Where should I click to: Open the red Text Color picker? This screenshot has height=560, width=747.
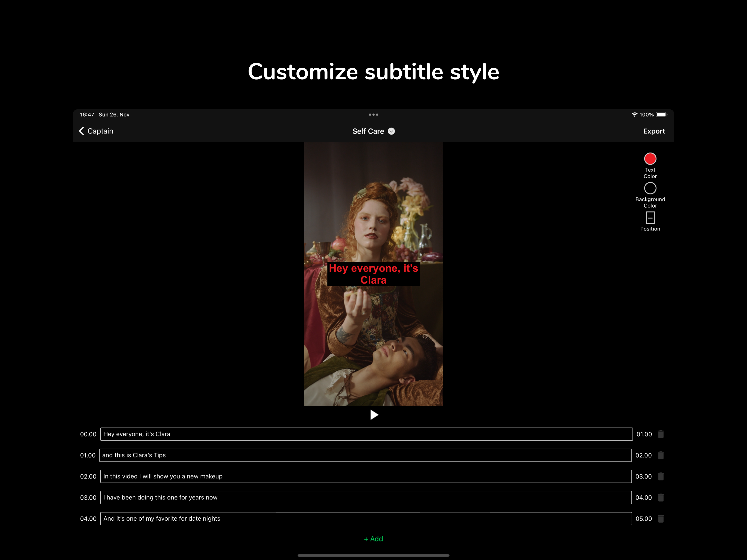tap(650, 159)
